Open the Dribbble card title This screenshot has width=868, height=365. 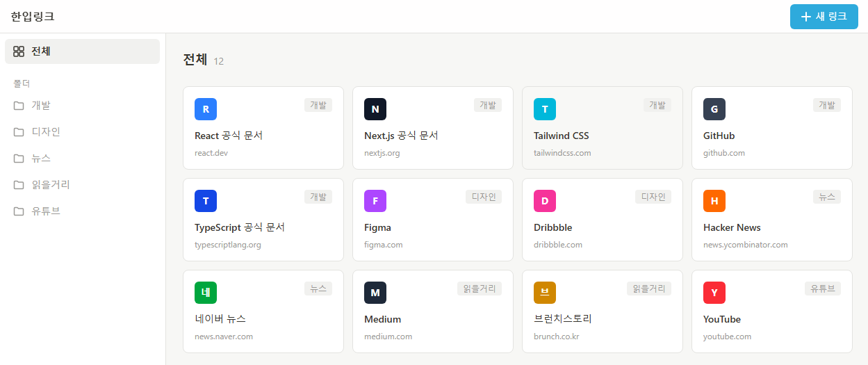pos(553,227)
